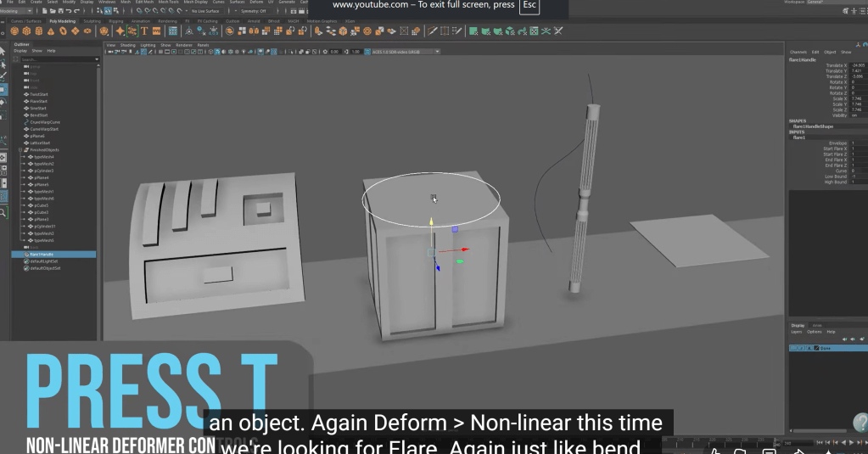Select the Rotate tool in the Tool Box
Viewport: 868px width, 454px height.
click(x=3, y=103)
